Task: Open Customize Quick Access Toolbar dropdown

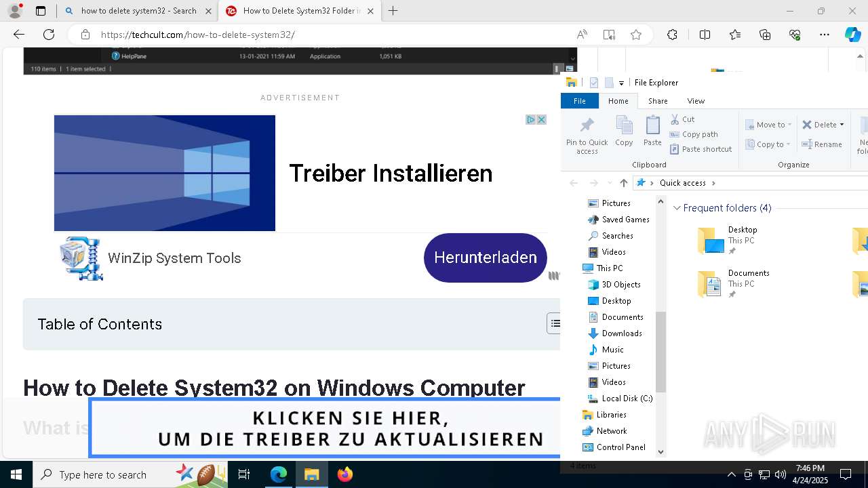Action: coord(621,83)
